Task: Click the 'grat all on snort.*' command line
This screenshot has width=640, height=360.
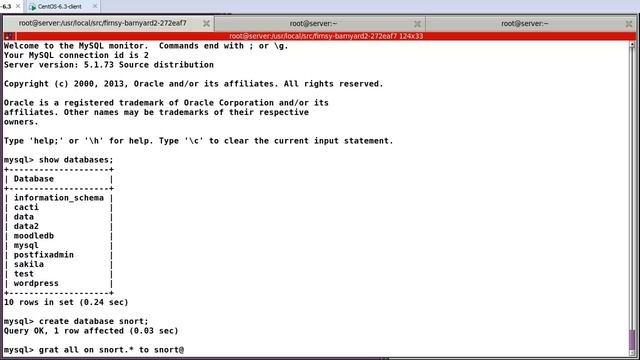Action: pos(94,350)
